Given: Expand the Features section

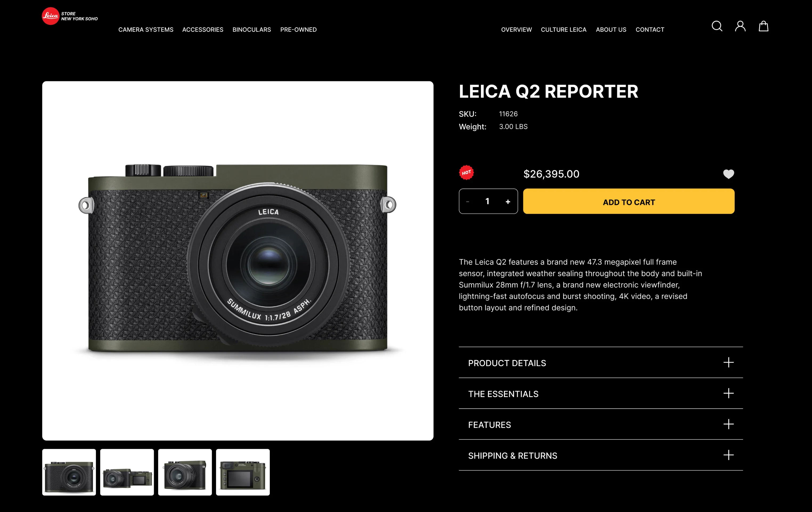Looking at the screenshot, I should pos(601,424).
